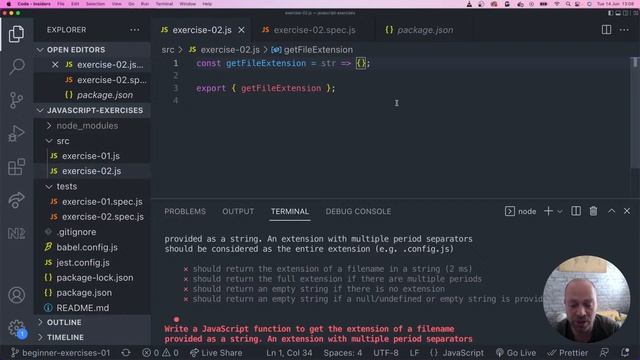Screen dimensions: 640x360
Task: Open editor more actions ellipsis
Action: [624, 30]
